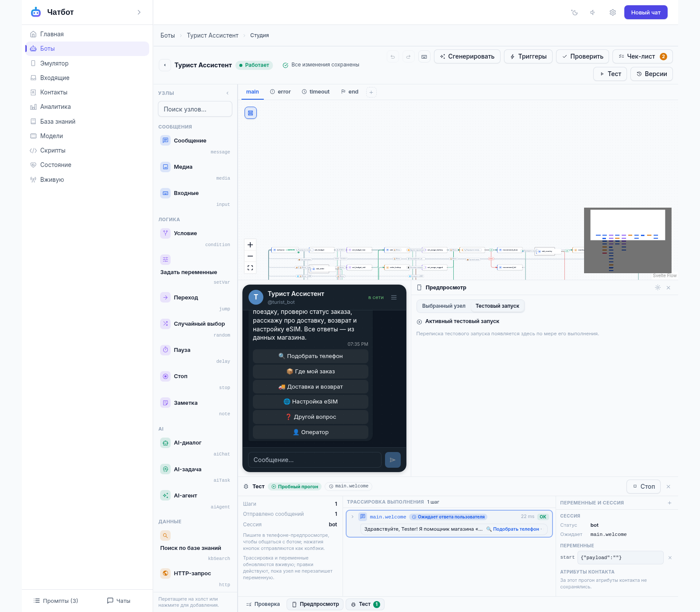The width and height of the screenshot is (700, 612).
Task: Switch to timeout flow tab
Action: pyautogui.click(x=316, y=92)
